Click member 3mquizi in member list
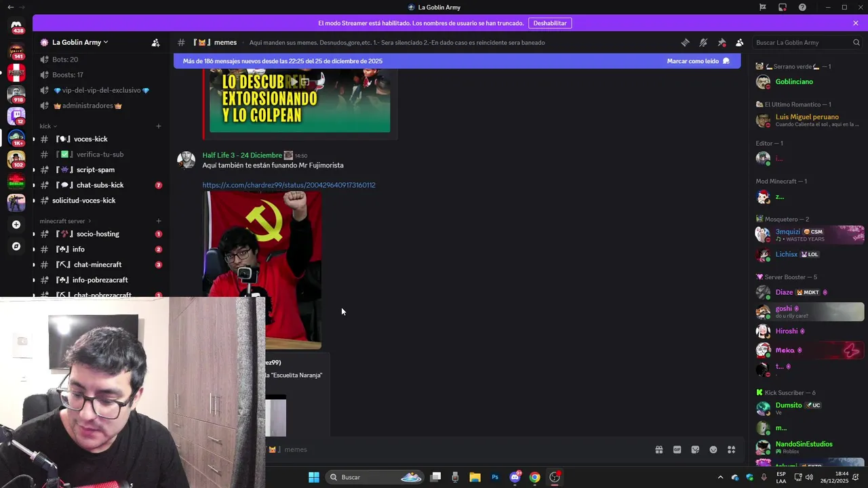The height and width of the screenshot is (488, 868). 808,235
